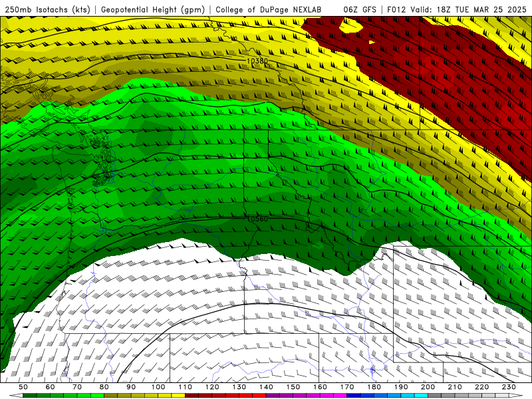
Task: Select the 150 value on the legend
Action: point(293,387)
